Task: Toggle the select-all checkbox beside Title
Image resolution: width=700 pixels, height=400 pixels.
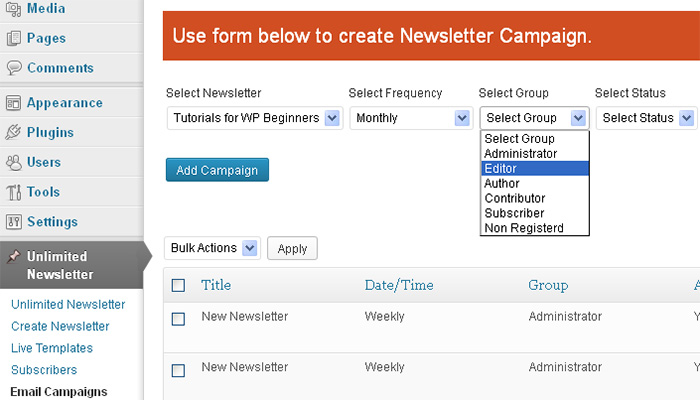Action: [178, 285]
